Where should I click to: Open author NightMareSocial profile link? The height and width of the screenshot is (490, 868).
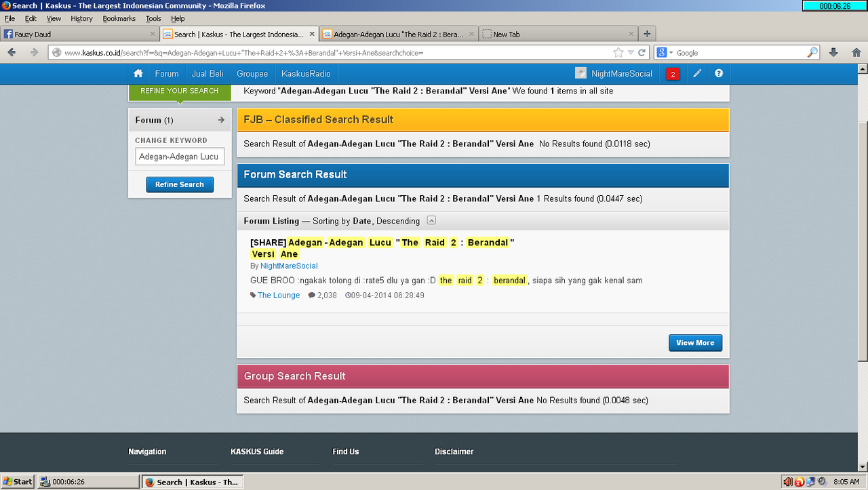289,266
